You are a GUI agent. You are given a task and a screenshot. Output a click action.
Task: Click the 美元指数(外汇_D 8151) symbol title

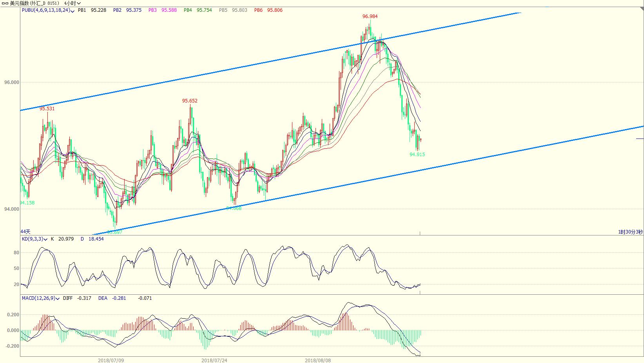[x=34, y=3]
